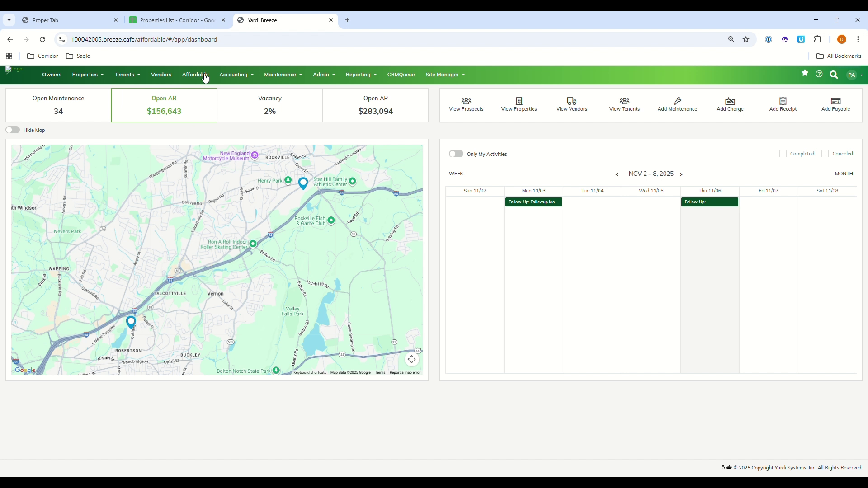The width and height of the screenshot is (868, 488).
Task: Click the View Prospects icon
Action: [466, 101]
